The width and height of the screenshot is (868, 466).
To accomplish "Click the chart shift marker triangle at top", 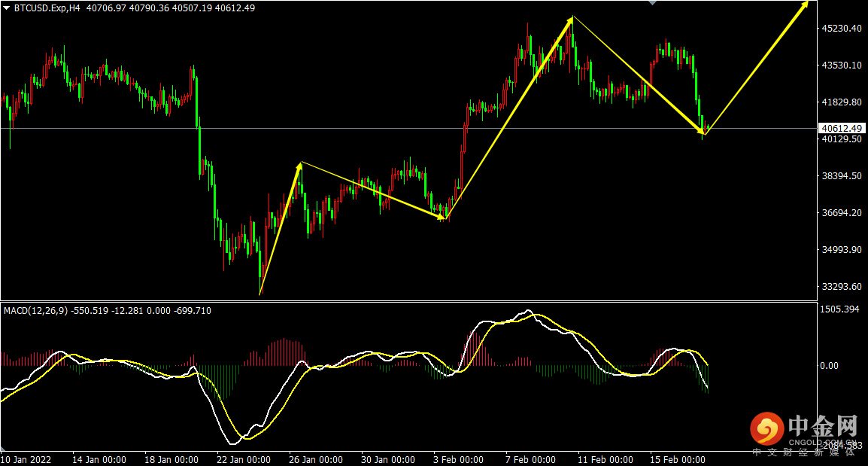I will coord(653,3).
